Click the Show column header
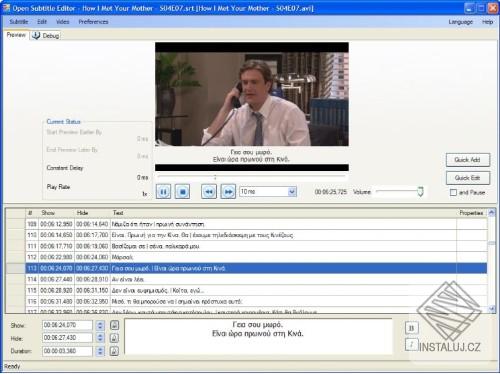The width and height of the screenshot is (500, 374). (x=57, y=213)
